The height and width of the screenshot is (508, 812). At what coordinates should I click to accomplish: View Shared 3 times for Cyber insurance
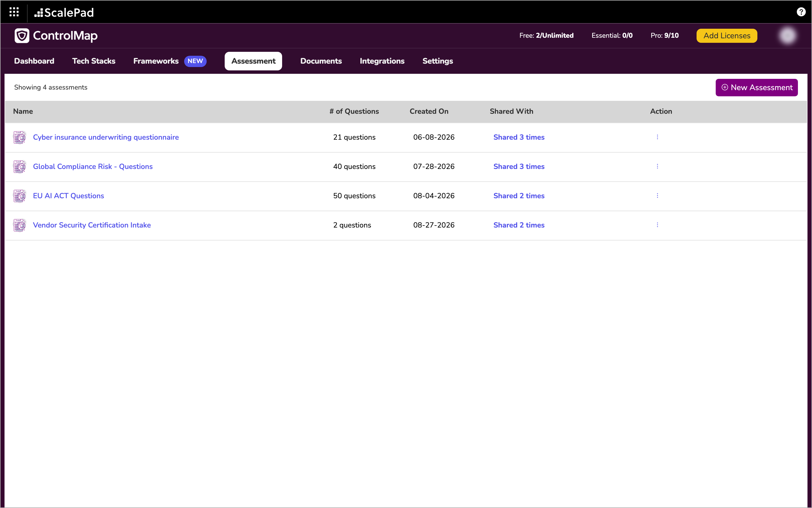pyautogui.click(x=519, y=137)
